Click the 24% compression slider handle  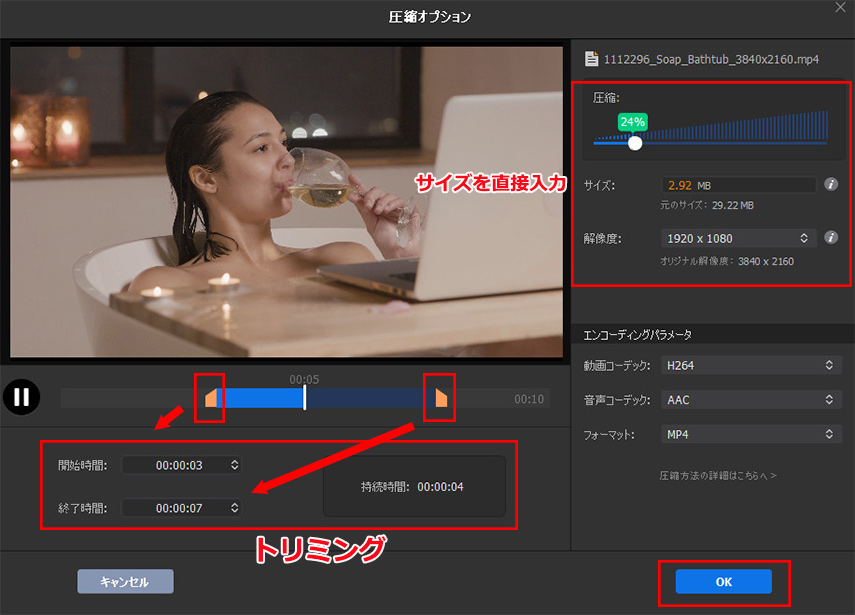point(636,143)
